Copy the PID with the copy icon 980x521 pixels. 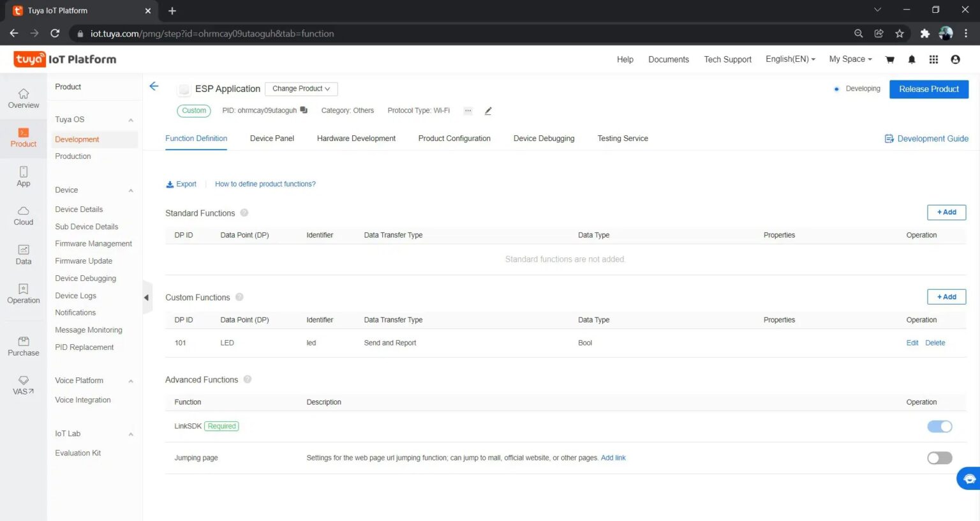(x=304, y=110)
